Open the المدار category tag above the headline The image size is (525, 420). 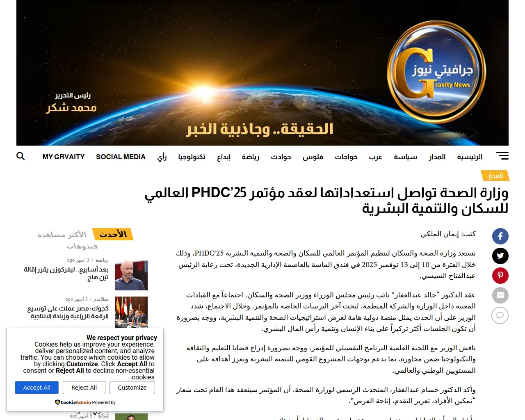pyautogui.click(x=495, y=176)
